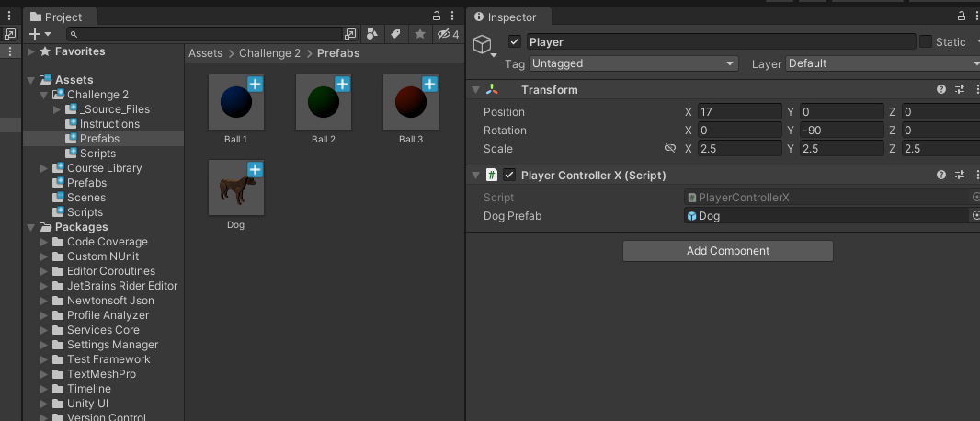Open the Layer dropdown showing Default

click(x=883, y=63)
